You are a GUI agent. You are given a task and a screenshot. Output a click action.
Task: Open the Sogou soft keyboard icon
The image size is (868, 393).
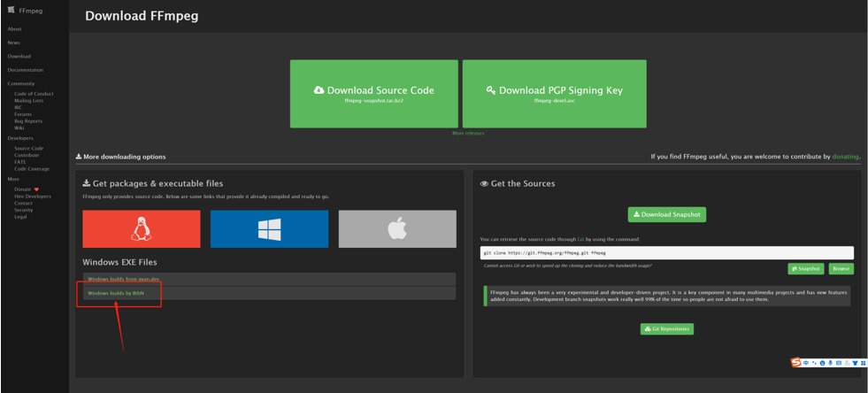(x=839, y=363)
